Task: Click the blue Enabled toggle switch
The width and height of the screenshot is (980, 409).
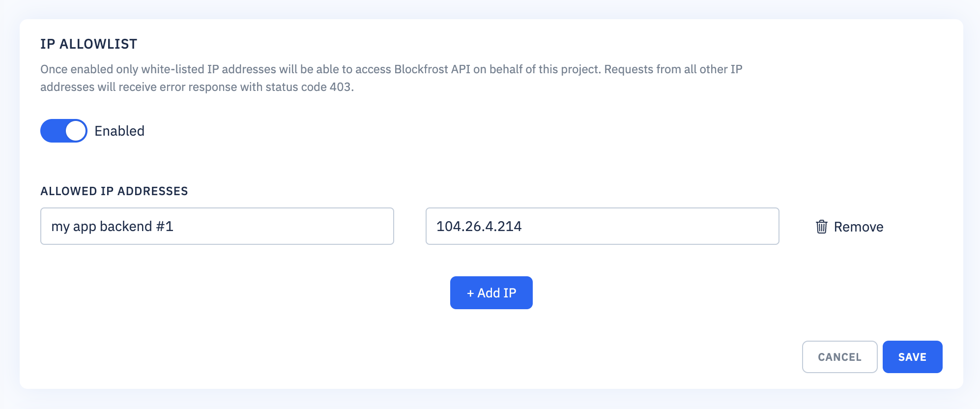Action: coord(63,131)
